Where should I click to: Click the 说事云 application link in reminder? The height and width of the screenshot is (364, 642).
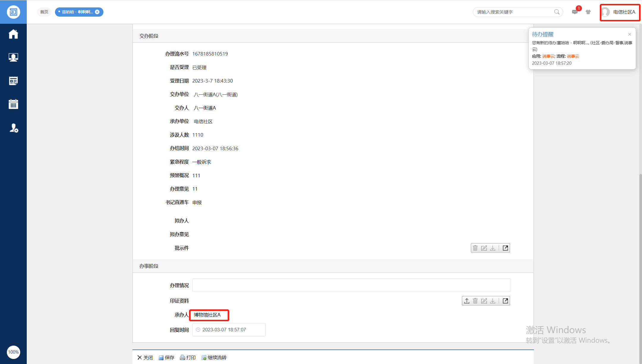click(548, 56)
